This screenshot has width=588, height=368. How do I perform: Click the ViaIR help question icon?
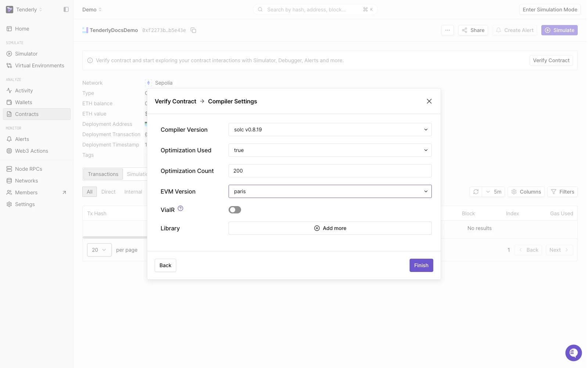pyautogui.click(x=180, y=208)
